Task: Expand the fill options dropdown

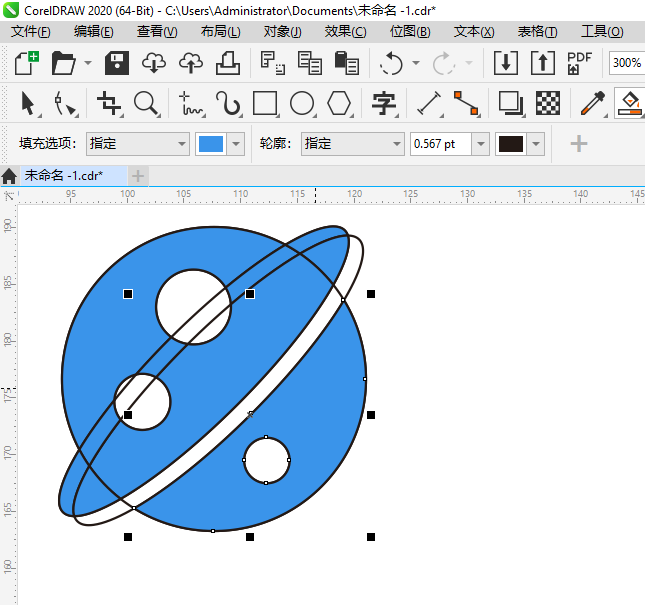Action: click(181, 144)
